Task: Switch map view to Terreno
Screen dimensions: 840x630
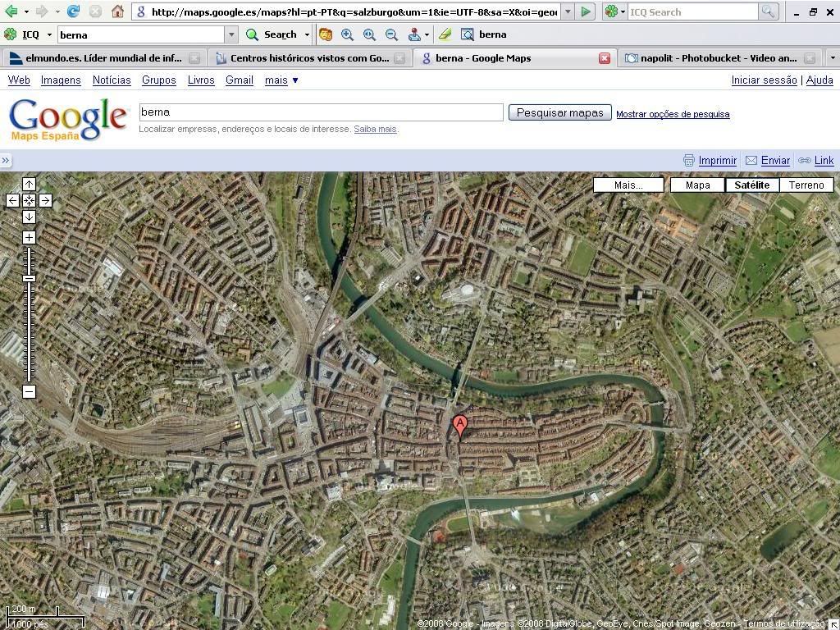Action: point(806,185)
